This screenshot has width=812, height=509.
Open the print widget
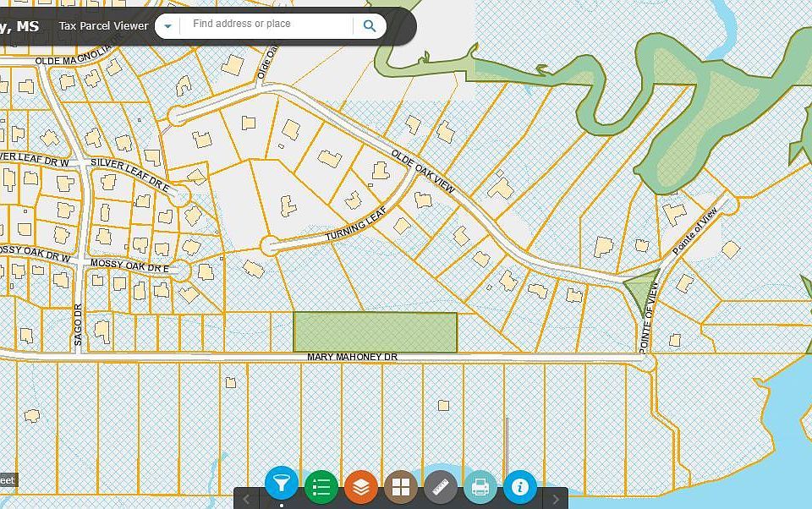pos(480,487)
